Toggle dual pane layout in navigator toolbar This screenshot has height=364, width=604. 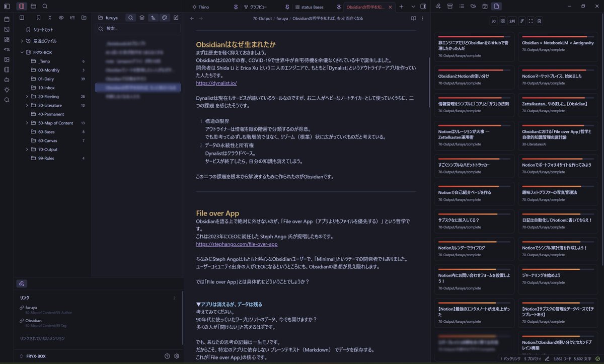coord(22,18)
